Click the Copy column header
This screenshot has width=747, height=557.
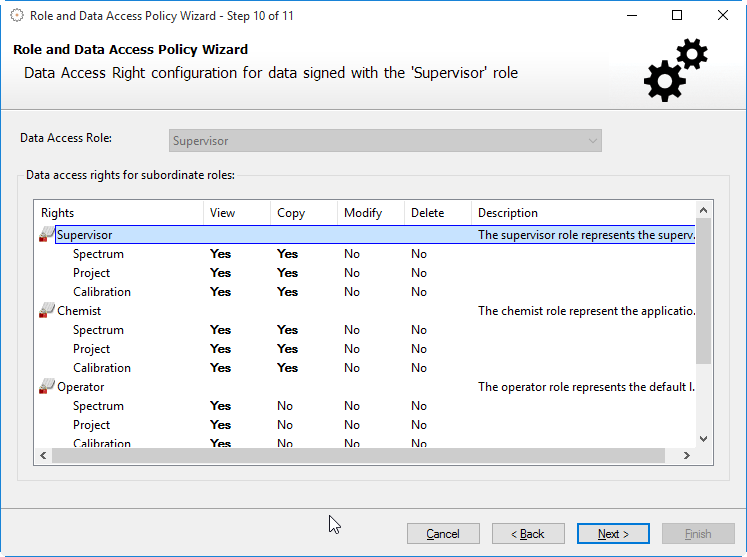click(303, 213)
